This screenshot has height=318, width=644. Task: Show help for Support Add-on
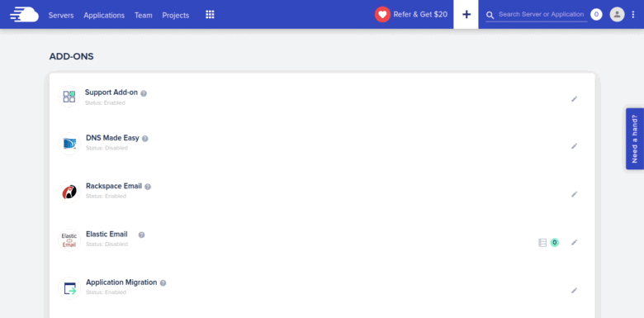(144, 93)
